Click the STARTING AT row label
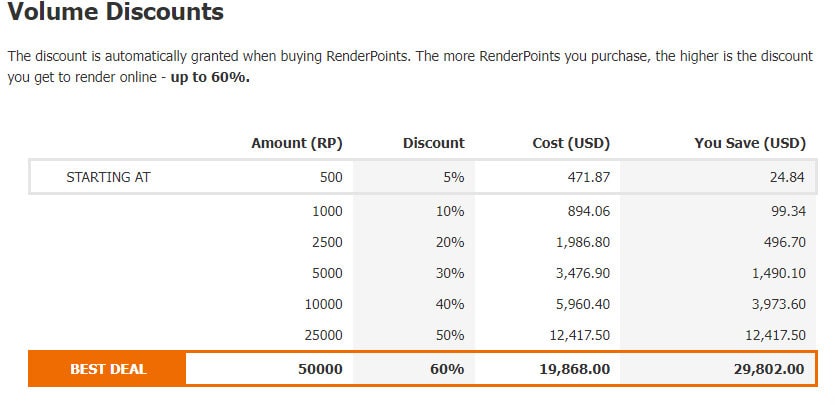 [x=108, y=177]
